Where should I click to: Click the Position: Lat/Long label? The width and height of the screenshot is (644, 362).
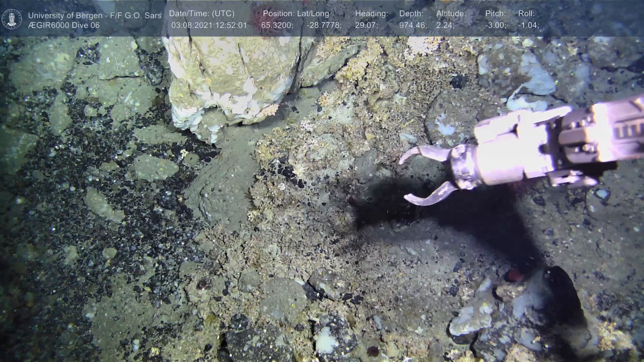click(296, 14)
